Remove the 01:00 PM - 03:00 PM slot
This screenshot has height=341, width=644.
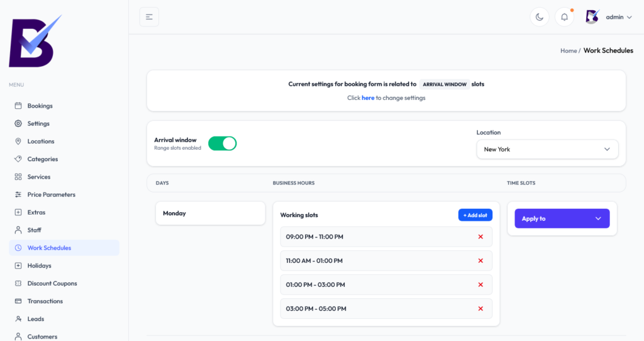pyautogui.click(x=480, y=284)
